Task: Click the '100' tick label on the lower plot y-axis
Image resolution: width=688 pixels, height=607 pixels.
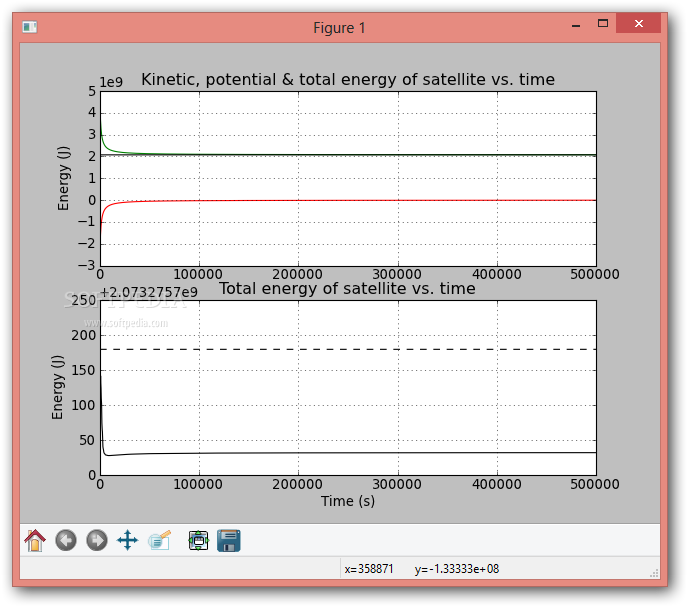Action: (83, 405)
